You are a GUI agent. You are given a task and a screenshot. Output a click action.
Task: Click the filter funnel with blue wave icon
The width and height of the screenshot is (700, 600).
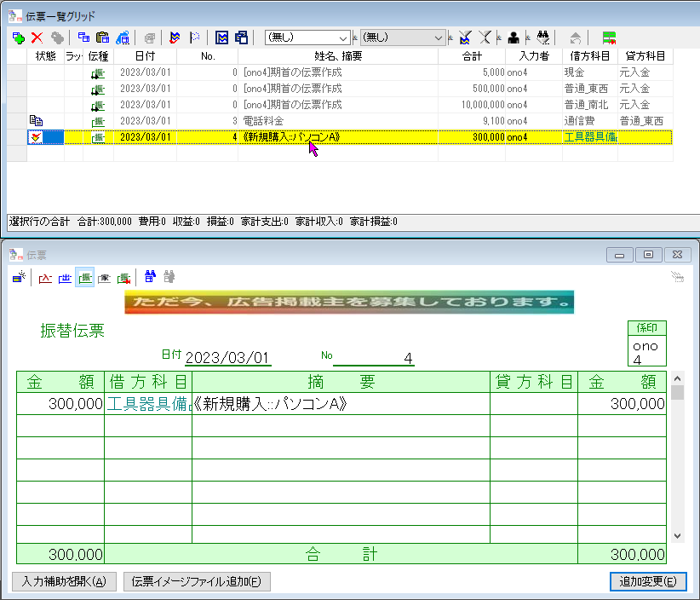pos(465,38)
